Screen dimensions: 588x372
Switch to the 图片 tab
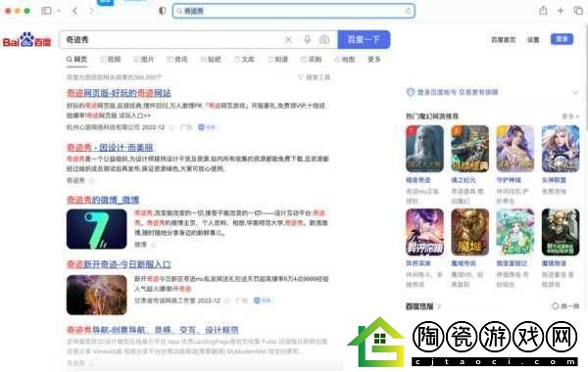[144, 59]
